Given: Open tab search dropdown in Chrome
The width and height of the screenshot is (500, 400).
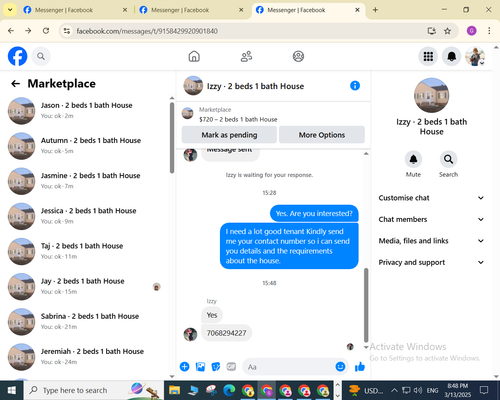Looking at the screenshot, I should [10, 10].
